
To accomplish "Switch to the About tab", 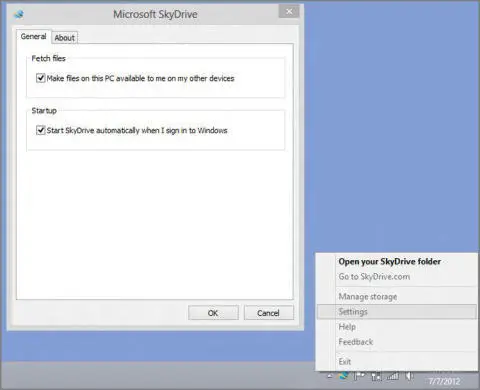I will (x=64, y=38).
